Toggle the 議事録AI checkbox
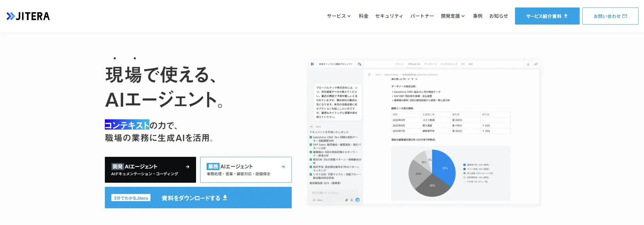This screenshot has width=644, height=225. tap(311, 152)
